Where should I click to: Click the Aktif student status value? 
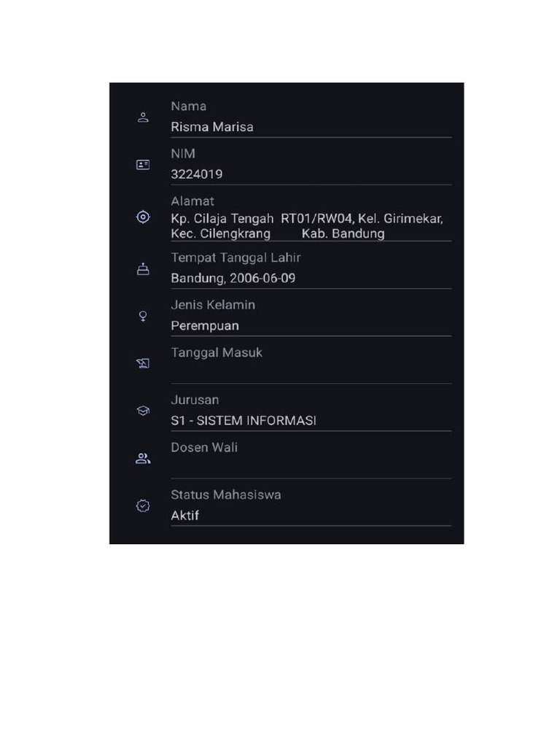pos(185,515)
